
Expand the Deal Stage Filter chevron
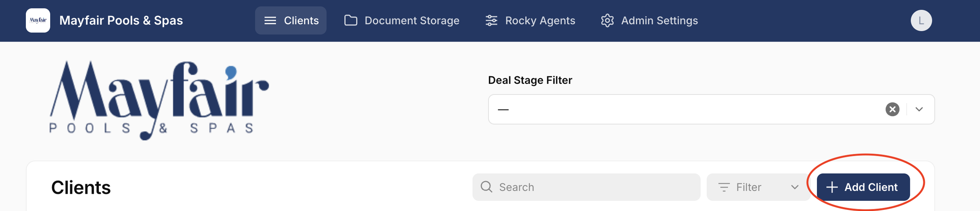click(x=919, y=109)
